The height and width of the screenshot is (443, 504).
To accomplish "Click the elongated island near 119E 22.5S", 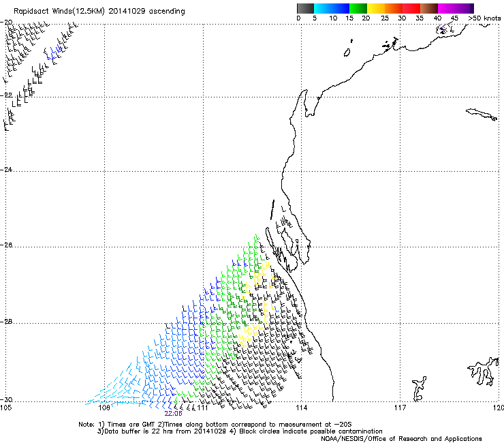I will pos(482,114).
